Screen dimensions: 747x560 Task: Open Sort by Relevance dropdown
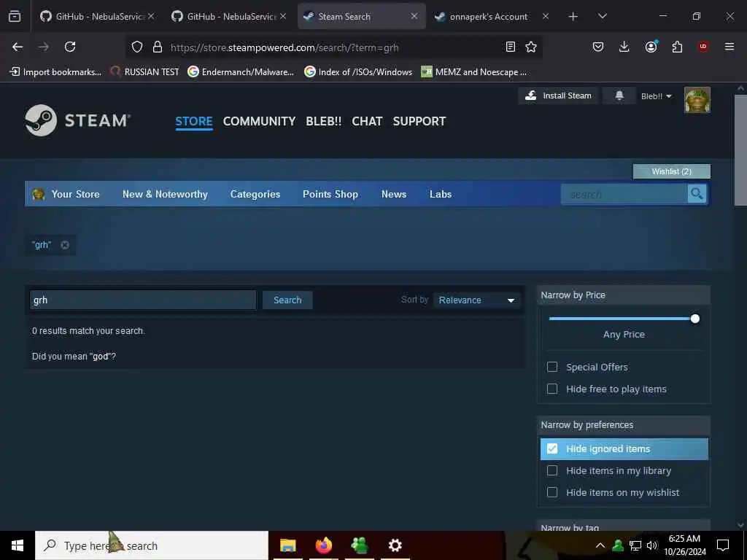(476, 300)
